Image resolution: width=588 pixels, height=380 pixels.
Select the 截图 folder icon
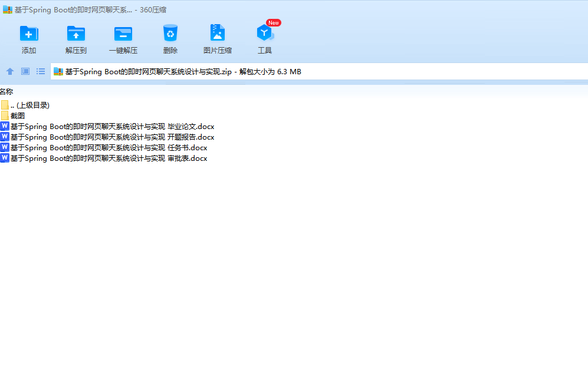pos(5,115)
